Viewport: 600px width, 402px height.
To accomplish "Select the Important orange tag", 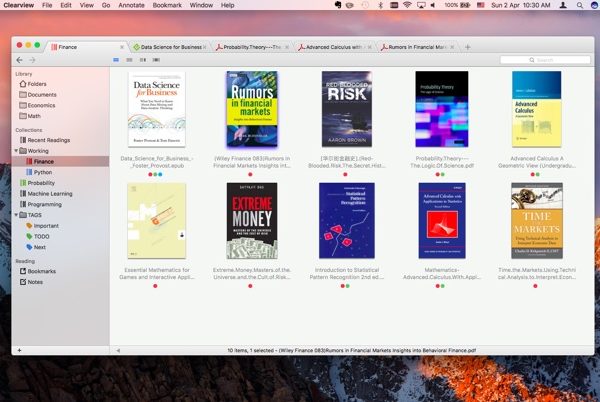I will (45, 225).
